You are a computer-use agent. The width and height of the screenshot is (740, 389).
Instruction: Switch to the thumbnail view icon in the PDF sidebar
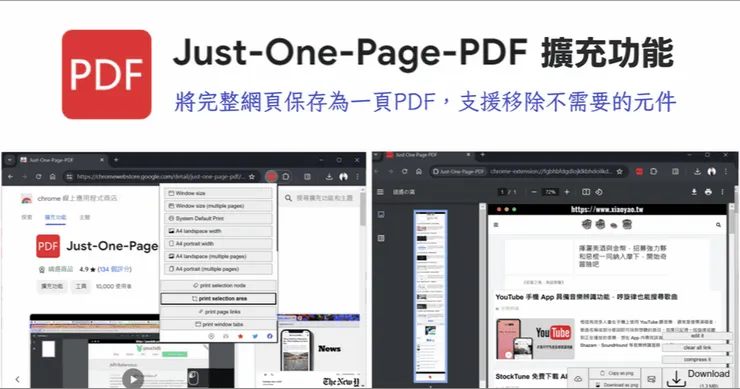coord(381,215)
